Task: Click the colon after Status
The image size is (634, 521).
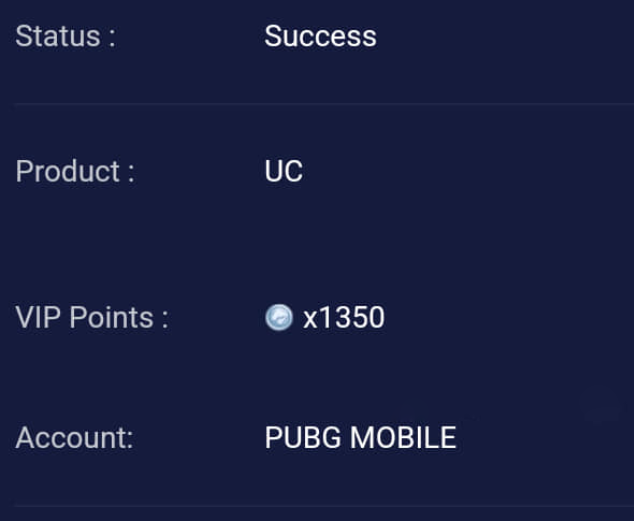Action: [112, 38]
